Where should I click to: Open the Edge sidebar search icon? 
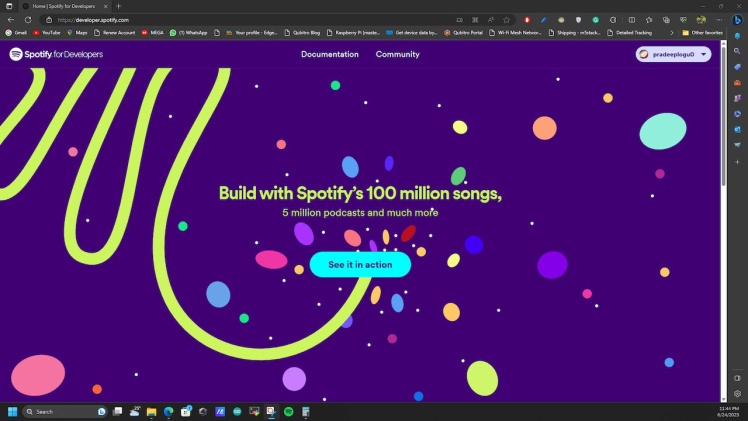[737, 51]
